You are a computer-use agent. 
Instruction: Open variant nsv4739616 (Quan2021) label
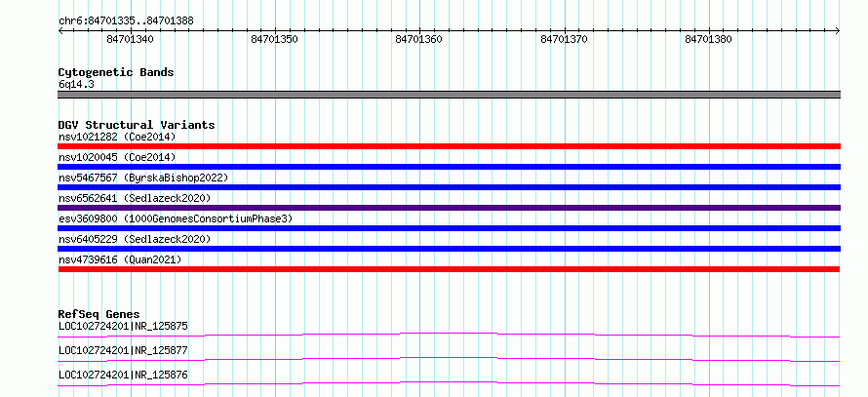pyautogui.click(x=120, y=259)
